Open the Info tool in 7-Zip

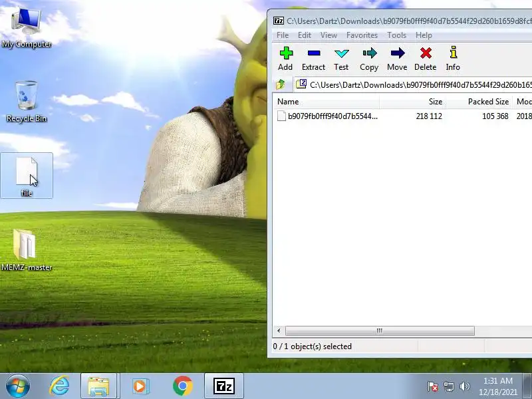coord(453,59)
